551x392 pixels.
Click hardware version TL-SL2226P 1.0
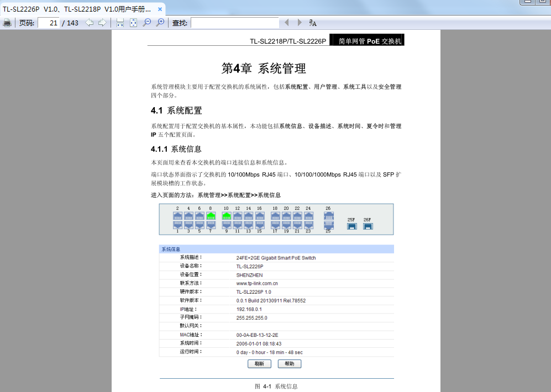coord(253,292)
